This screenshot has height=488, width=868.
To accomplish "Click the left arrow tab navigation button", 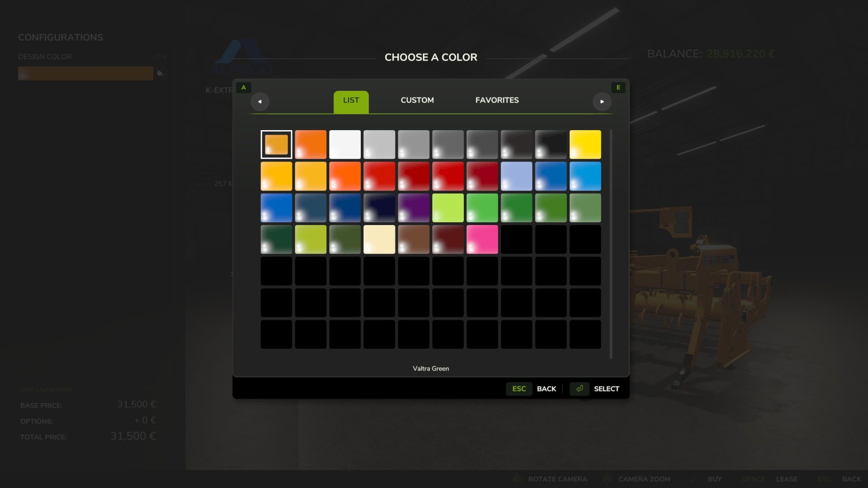I will point(259,102).
